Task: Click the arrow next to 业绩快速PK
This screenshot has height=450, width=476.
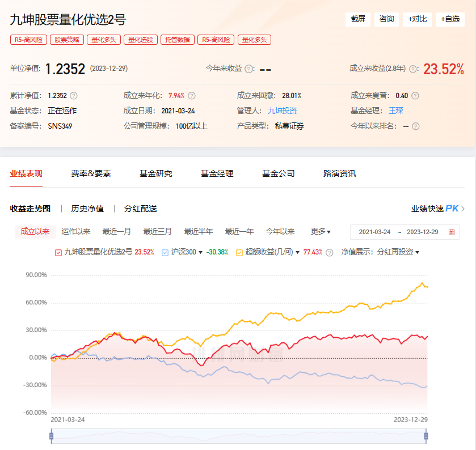Action: click(x=462, y=209)
